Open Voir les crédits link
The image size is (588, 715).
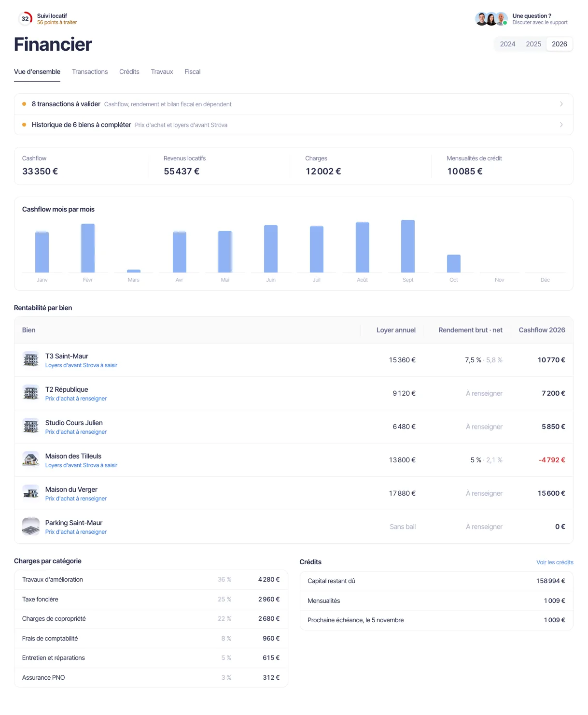coord(555,562)
